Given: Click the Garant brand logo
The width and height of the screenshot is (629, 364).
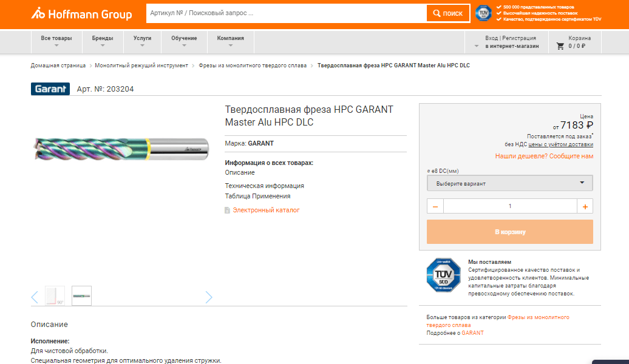Looking at the screenshot, I should [x=50, y=89].
